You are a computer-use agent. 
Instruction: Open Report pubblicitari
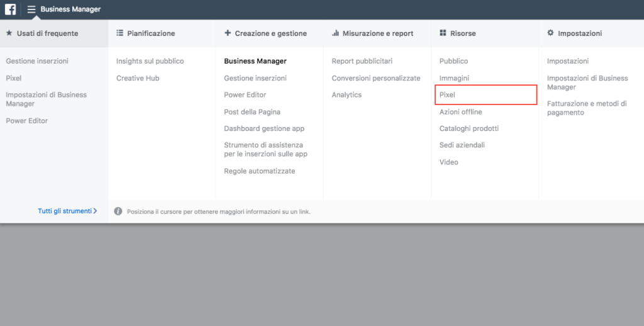tap(362, 61)
